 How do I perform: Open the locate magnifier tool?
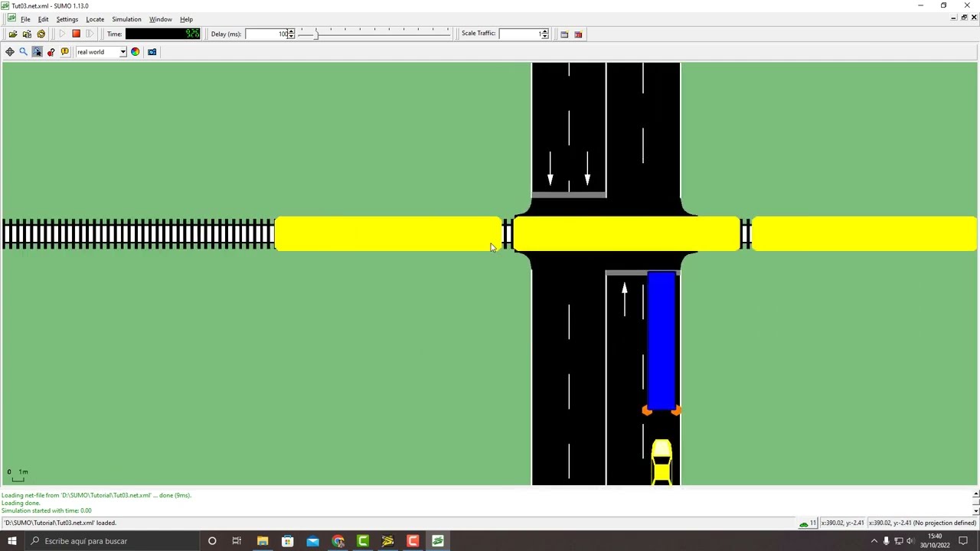coord(24,52)
